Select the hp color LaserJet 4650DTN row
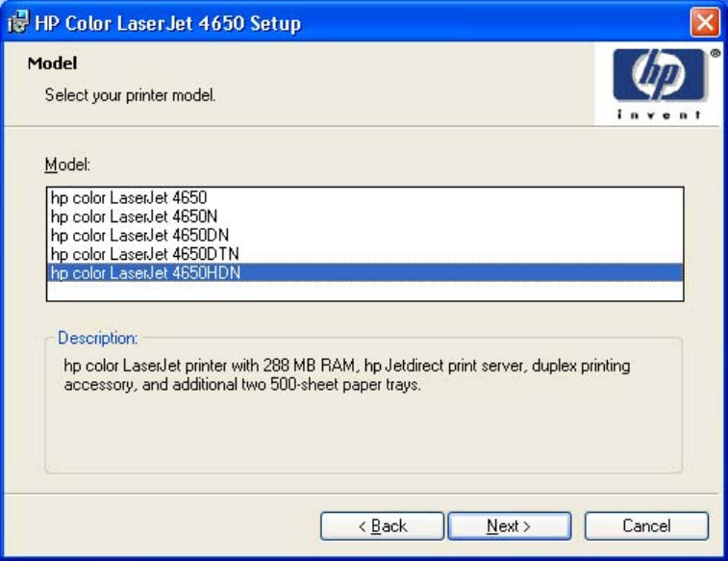The height and width of the screenshot is (561, 728). [364, 254]
